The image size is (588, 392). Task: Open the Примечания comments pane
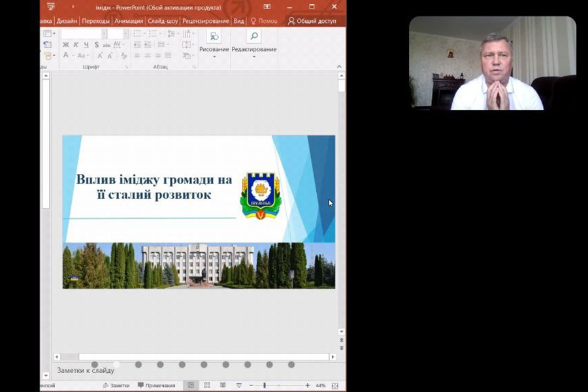(x=155, y=385)
